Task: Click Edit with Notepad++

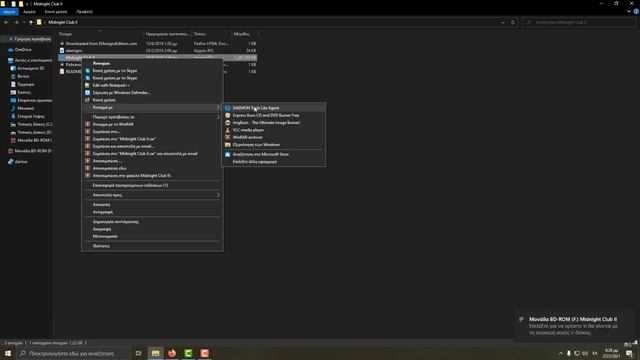Action: click(x=152, y=85)
